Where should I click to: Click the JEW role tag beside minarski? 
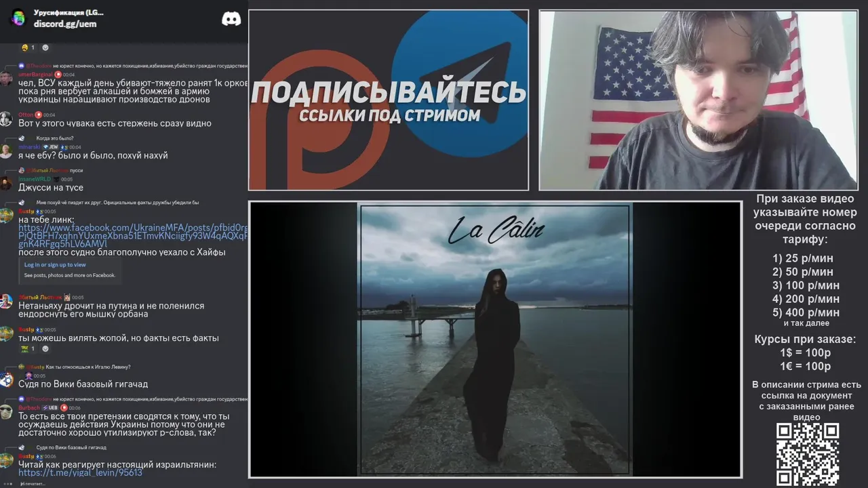pyautogui.click(x=51, y=146)
